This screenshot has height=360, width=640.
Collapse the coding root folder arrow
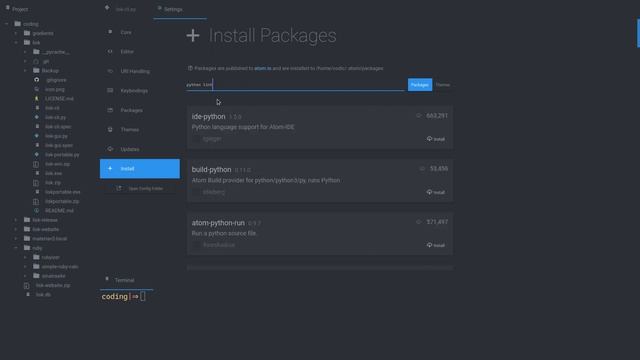7,24
